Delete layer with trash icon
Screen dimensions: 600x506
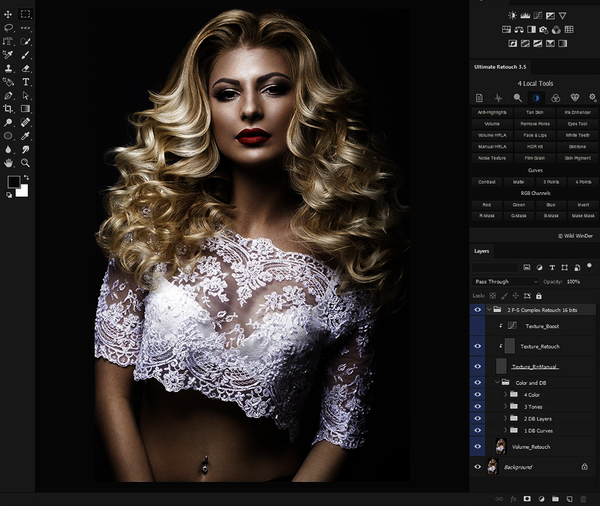click(x=583, y=499)
